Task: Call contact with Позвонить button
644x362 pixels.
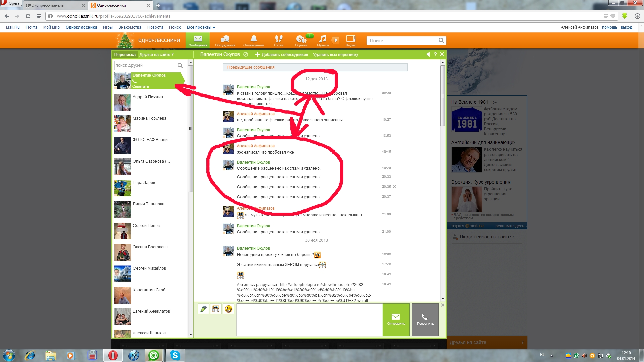Action: [x=425, y=319]
